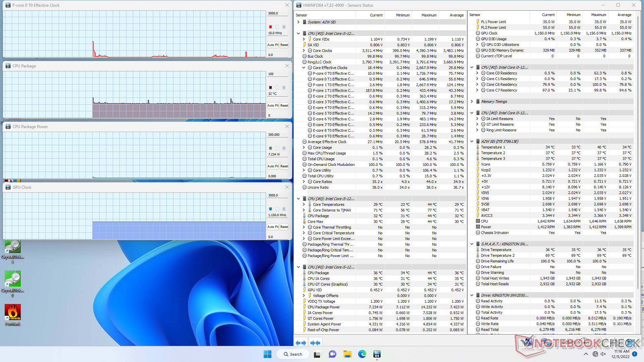Click the 5000.0 maximum field in P-core graph
Image resolution: width=644 pixels, height=362 pixels.
[x=278, y=13]
